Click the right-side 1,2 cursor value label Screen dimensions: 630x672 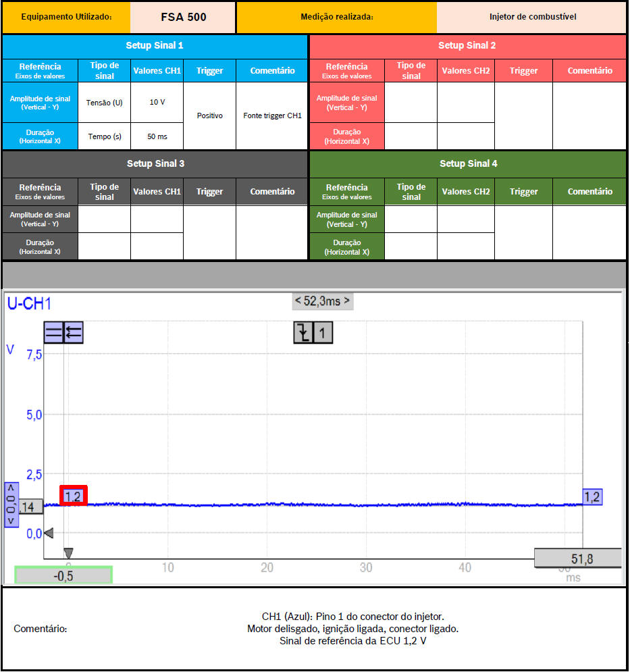[x=592, y=498]
